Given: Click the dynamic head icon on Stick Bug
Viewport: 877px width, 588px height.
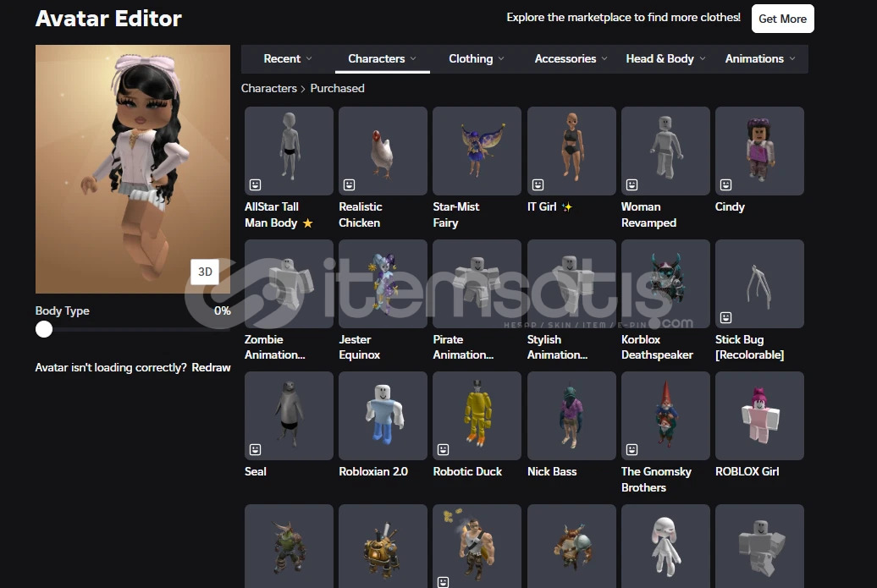Looking at the screenshot, I should 725,317.
